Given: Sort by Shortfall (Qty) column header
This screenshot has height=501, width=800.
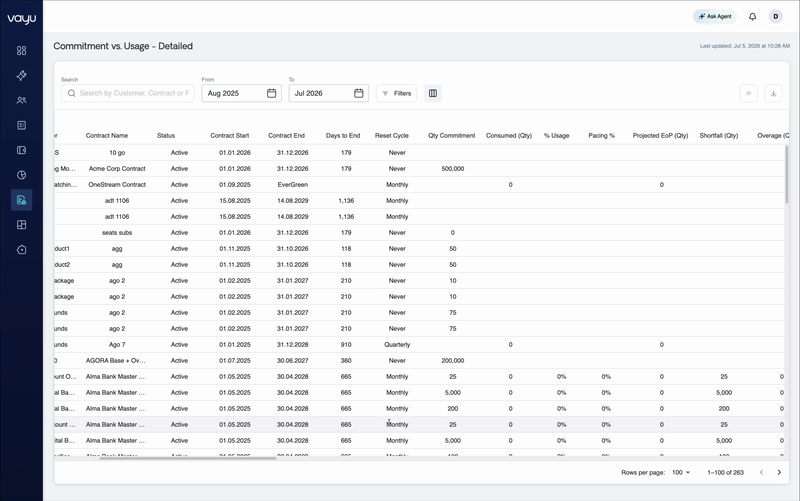Looking at the screenshot, I should coord(718,136).
